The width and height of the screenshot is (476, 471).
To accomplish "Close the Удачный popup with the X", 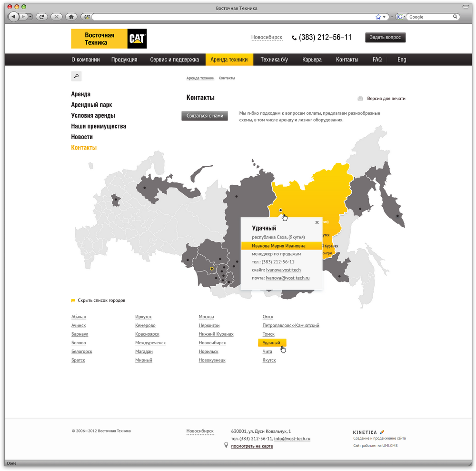I will click(317, 222).
